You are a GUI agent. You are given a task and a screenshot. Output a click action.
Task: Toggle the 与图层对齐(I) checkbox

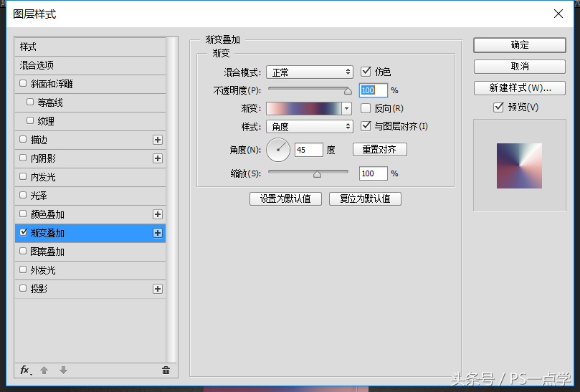366,126
